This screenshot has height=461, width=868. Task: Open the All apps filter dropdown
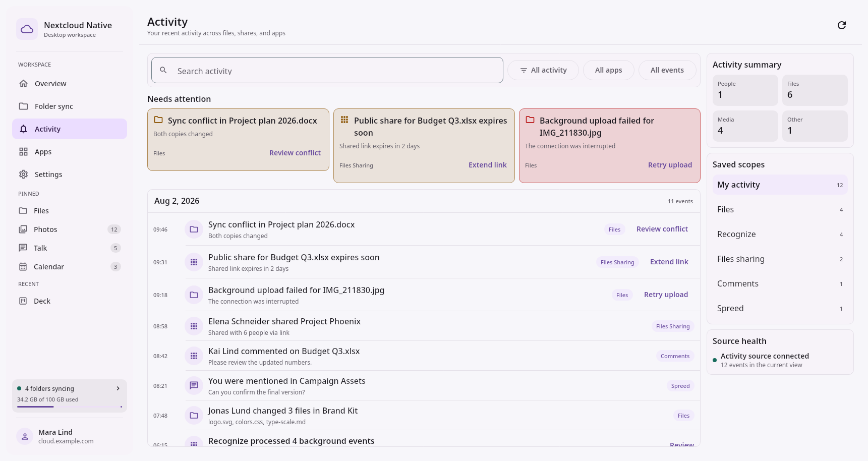608,70
